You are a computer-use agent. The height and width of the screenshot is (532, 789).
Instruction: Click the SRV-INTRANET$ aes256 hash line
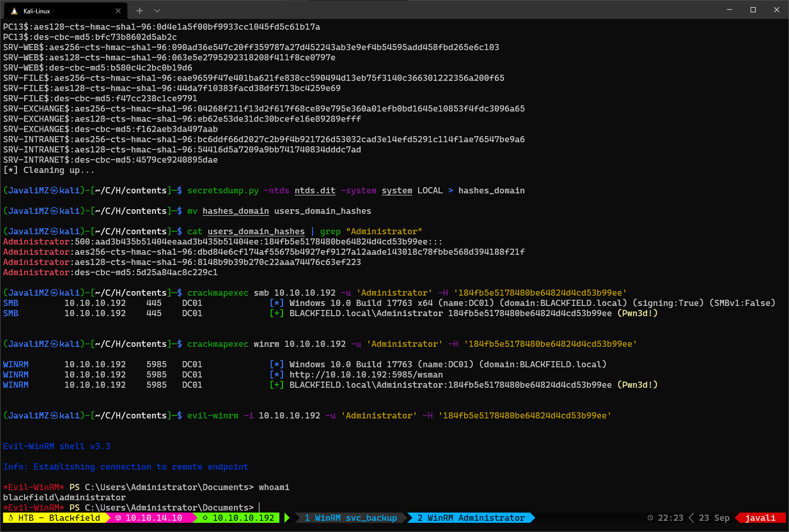pyautogui.click(x=264, y=139)
